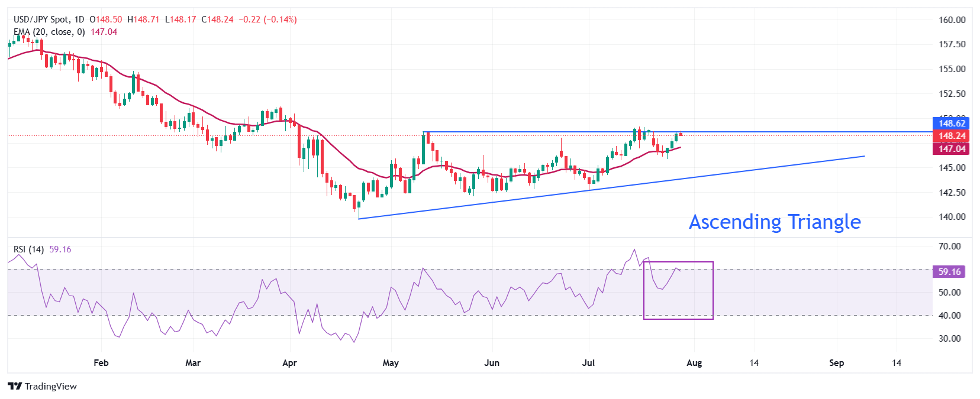Select the RSI (14) indicator legend
Image resolution: width=980 pixels, height=399 pixels.
28,249
